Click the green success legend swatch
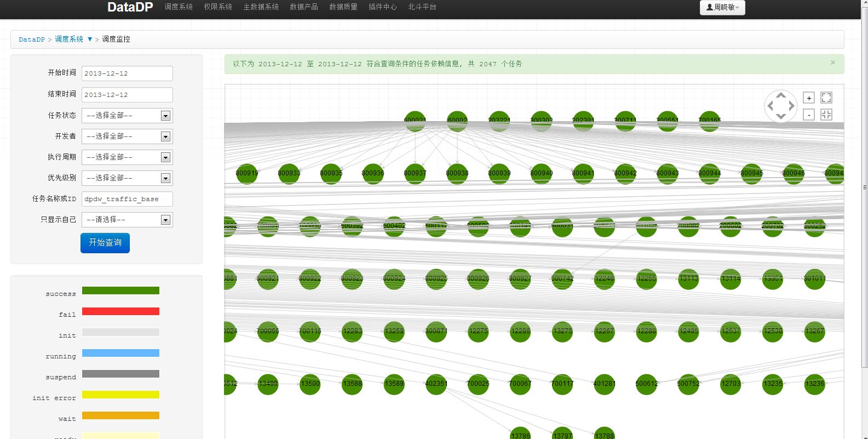Image resolution: width=868 pixels, height=439 pixels. tap(120, 290)
